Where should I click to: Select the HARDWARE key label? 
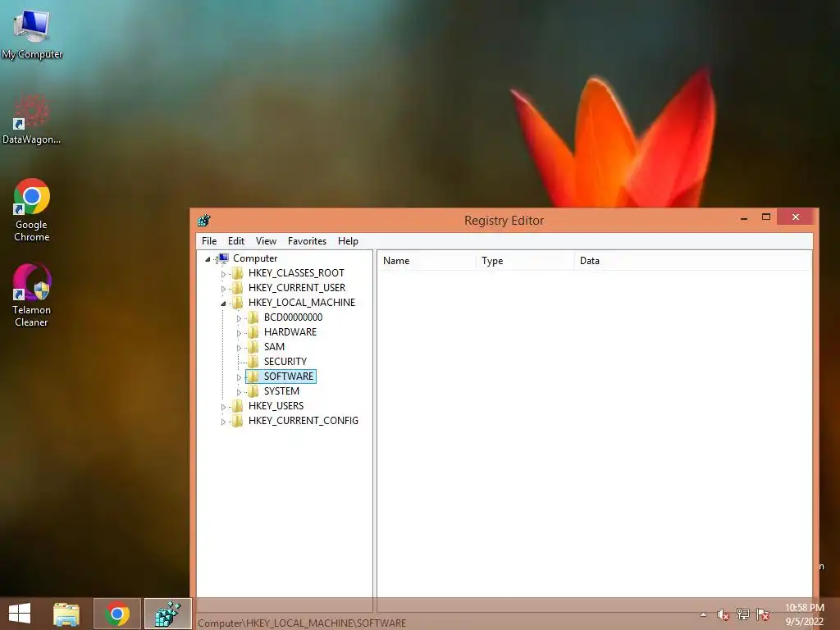(290, 332)
